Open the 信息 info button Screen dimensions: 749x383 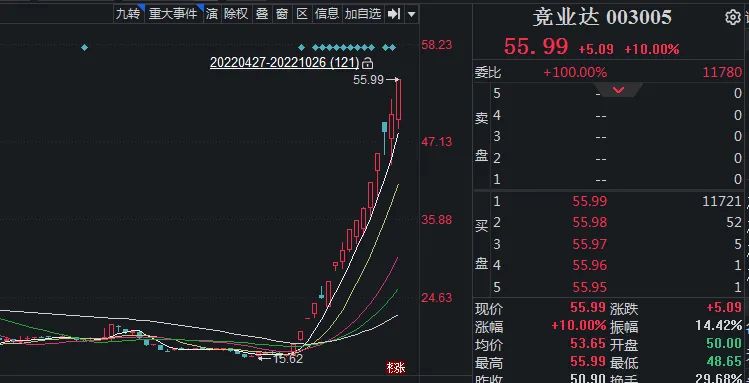pyautogui.click(x=327, y=14)
